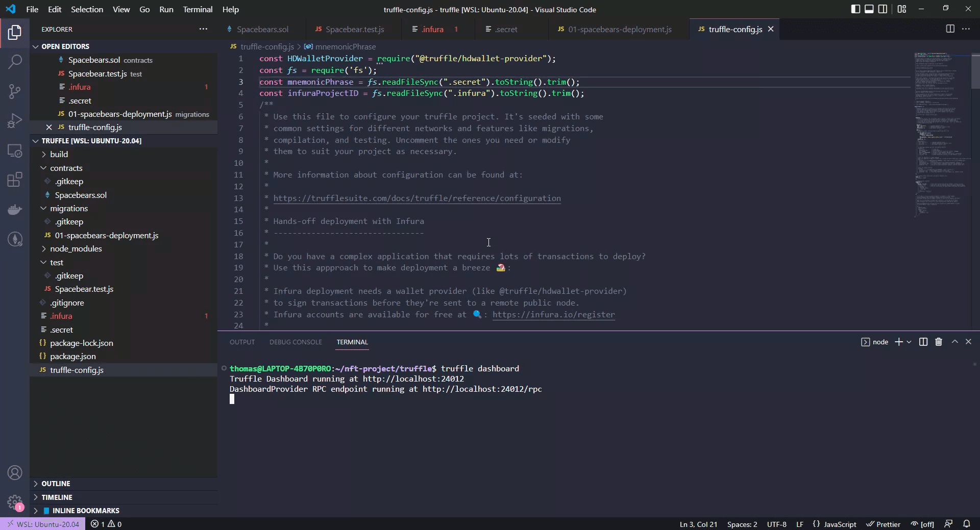This screenshot has width=980, height=530.
Task: Collapse the contracts folder
Action: 124,168
